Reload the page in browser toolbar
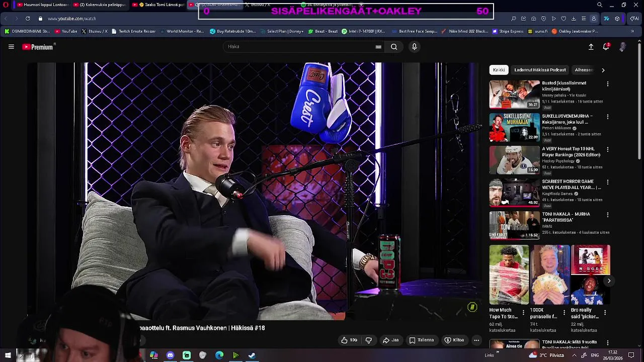This screenshot has height=362, width=644. (x=27, y=19)
